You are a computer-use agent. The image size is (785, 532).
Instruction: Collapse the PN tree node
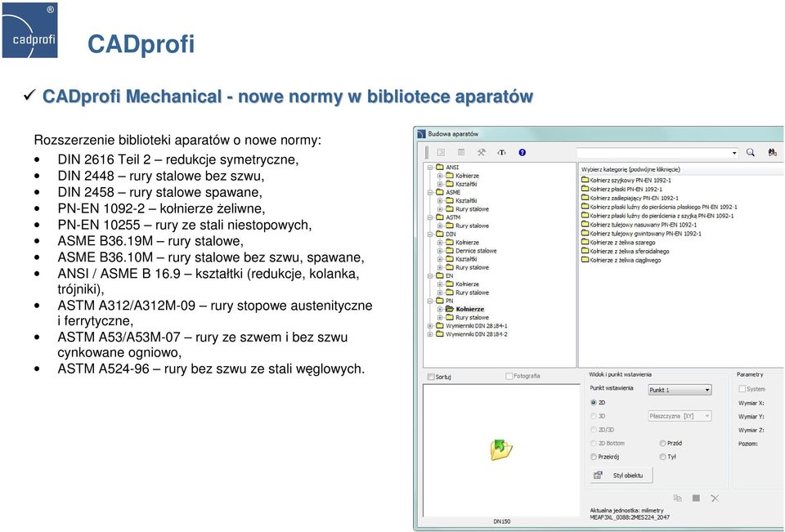tap(430, 301)
